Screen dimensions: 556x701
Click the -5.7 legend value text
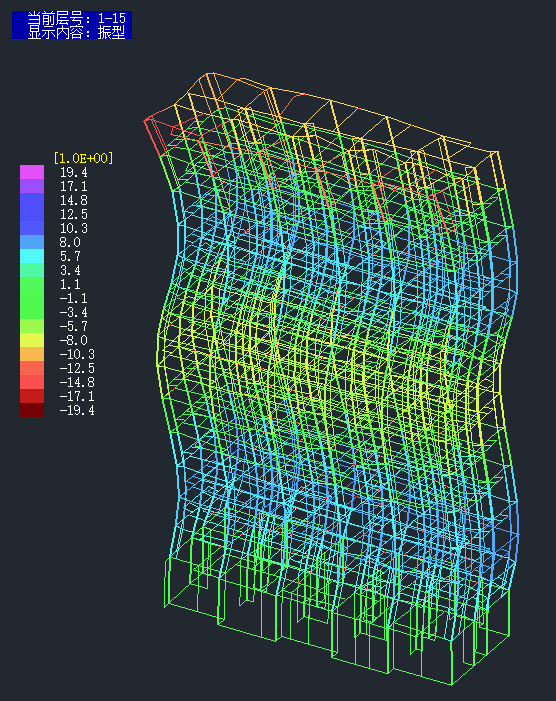74,326
